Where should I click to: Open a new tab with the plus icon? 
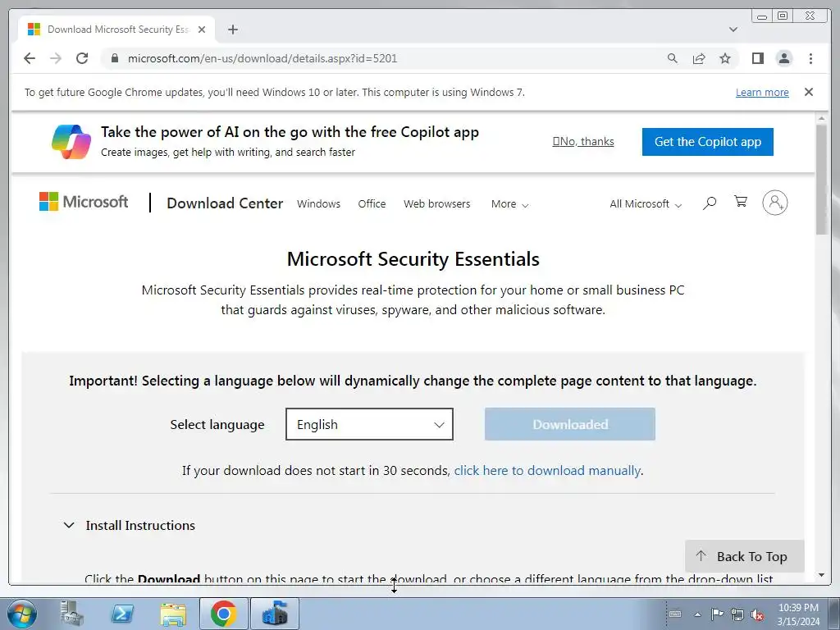[x=232, y=30]
